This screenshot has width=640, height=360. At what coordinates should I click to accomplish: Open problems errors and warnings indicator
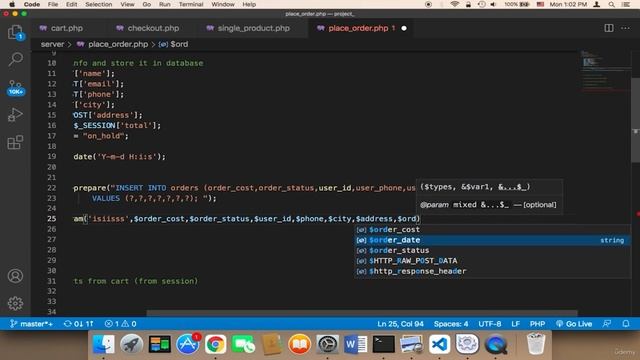[x=121, y=324]
